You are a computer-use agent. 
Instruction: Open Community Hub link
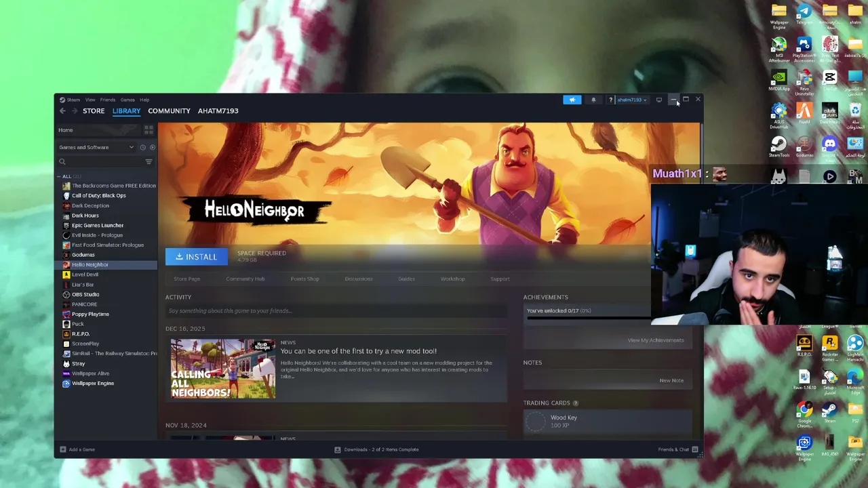(245, 279)
